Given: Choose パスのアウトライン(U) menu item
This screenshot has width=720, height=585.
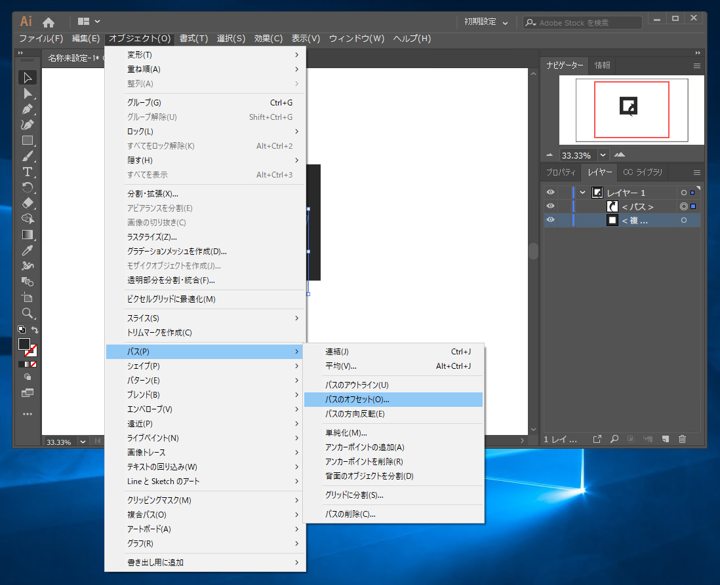Looking at the screenshot, I should point(394,385).
